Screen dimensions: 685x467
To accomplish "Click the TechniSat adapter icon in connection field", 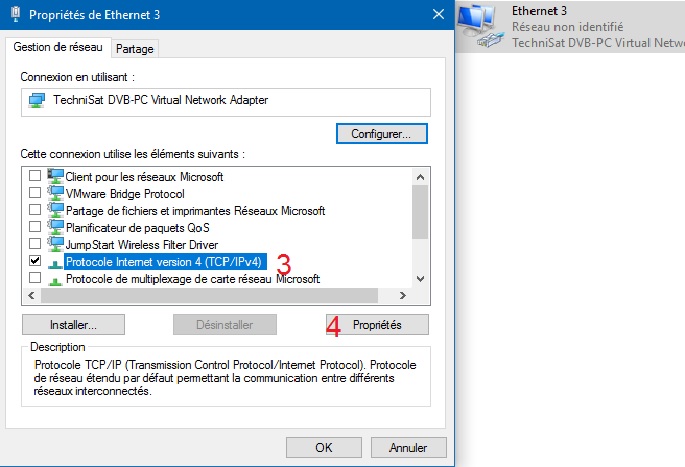I will tap(37, 100).
